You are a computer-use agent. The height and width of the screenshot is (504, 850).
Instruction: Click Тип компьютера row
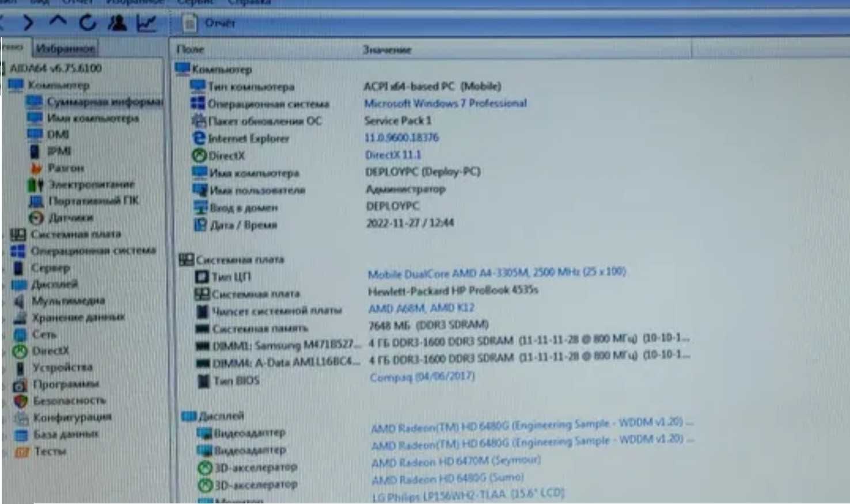(x=346, y=86)
